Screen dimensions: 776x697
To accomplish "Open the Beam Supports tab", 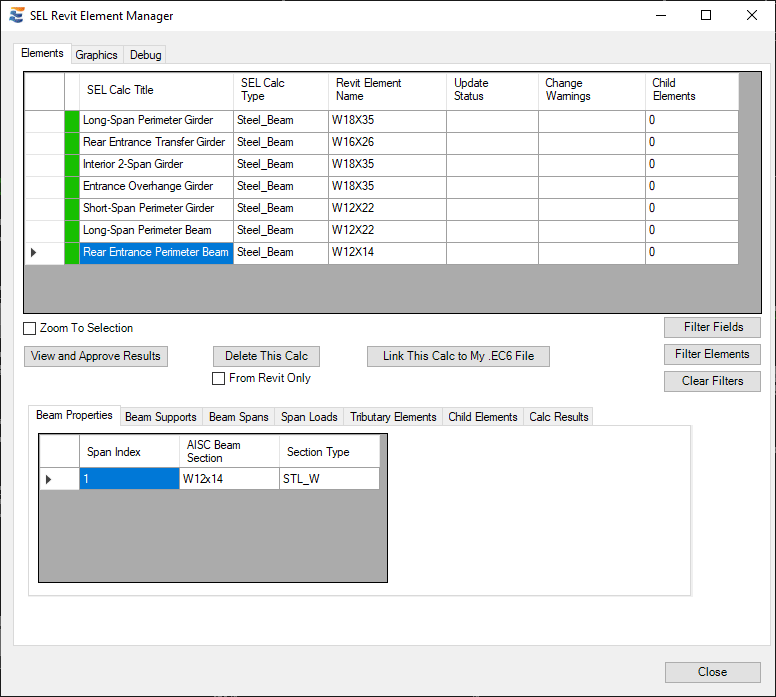I will coord(160,417).
